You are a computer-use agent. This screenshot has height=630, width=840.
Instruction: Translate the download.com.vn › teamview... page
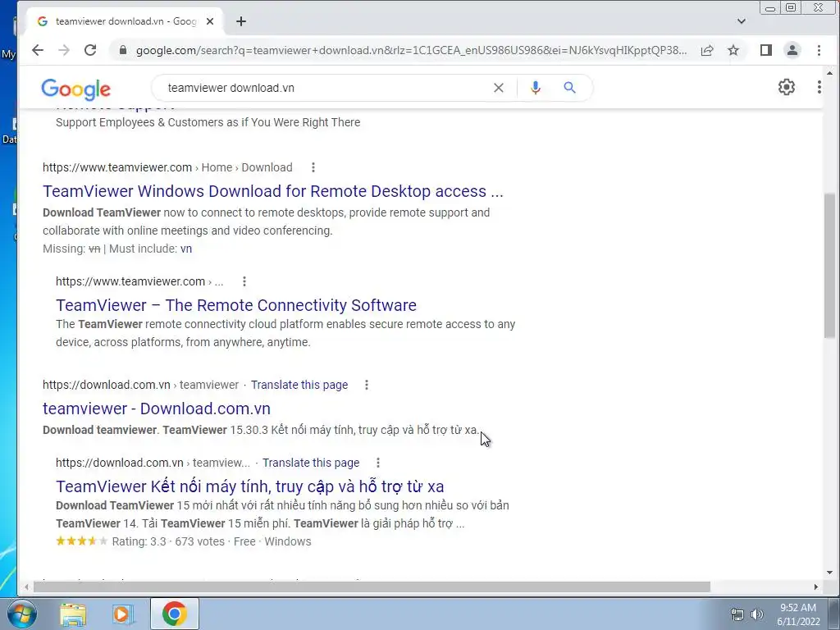pyautogui.click(x=311, y=463)
